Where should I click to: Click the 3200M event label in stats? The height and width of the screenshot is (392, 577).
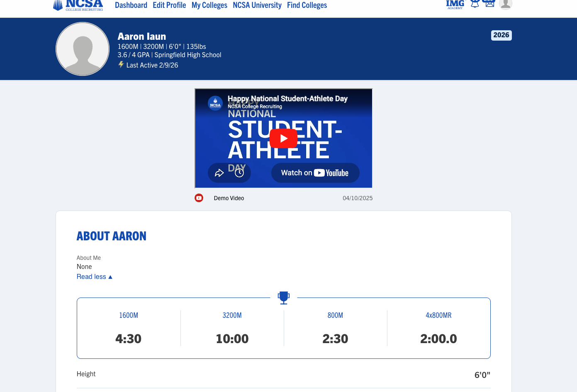pyautogui.click(x=232, y=315)
